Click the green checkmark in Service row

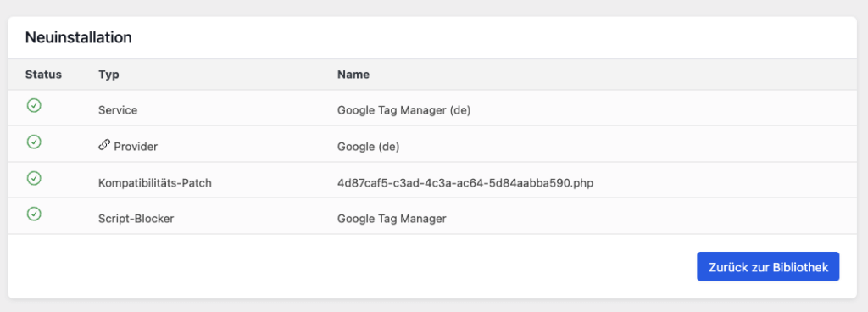click(34, 106)
